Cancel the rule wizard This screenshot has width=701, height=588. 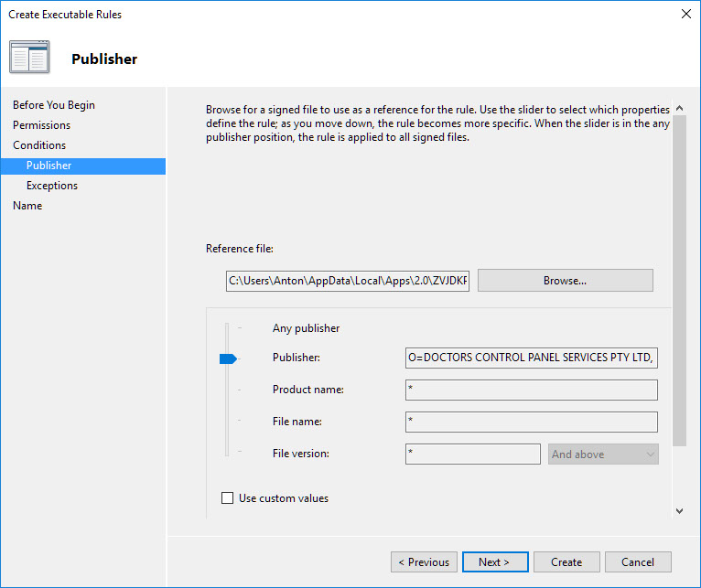click(637, 562)
